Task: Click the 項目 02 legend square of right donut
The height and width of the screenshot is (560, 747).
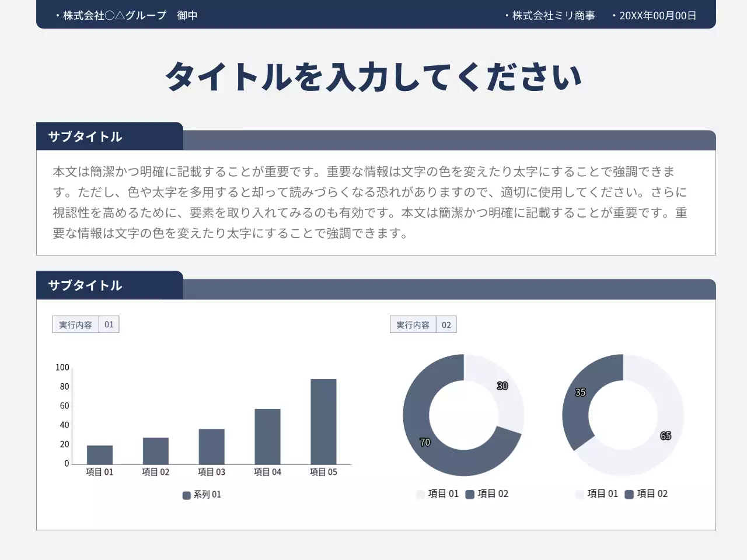Action: 629,494
